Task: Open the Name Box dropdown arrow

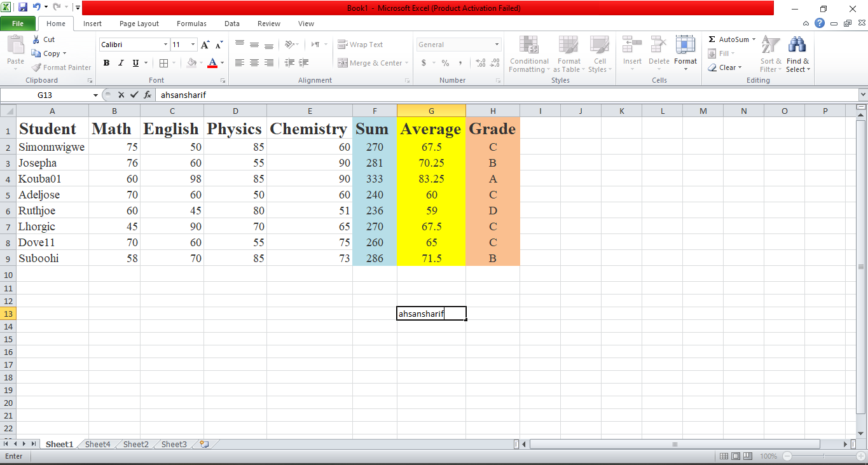Action: click(96, 95)
